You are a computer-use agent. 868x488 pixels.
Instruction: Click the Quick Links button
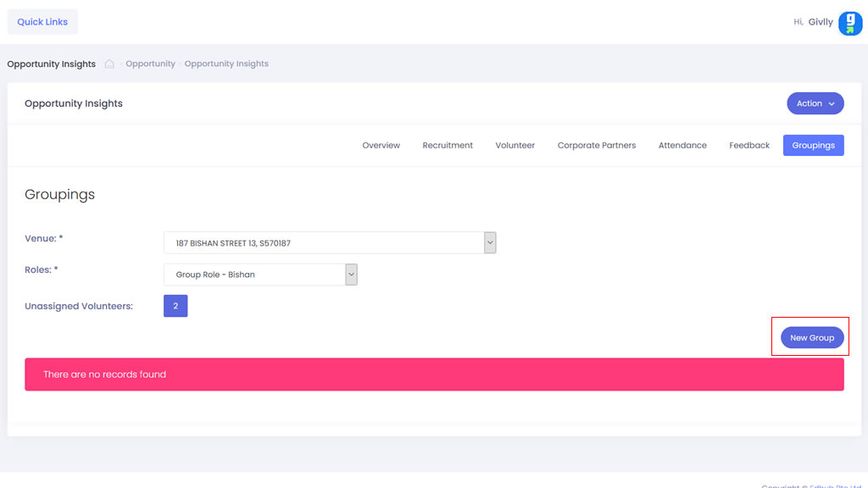[x=42, y=22]
